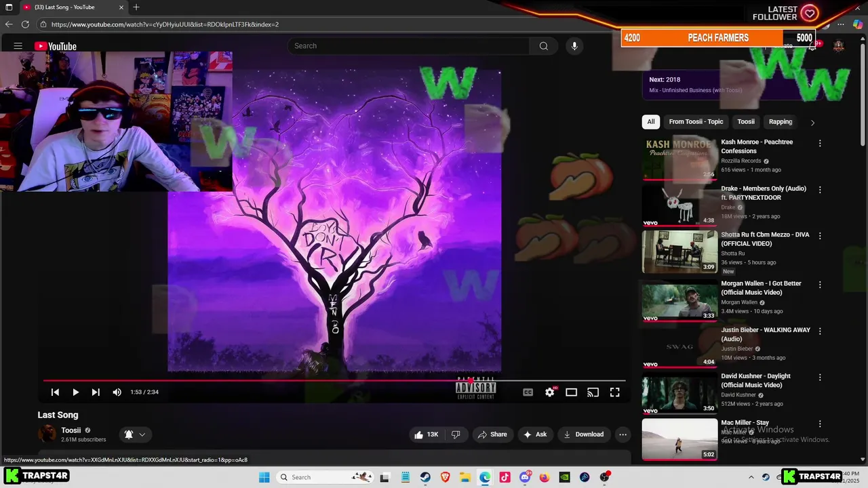868x488 pixels.
Task: Download the Last Song video
Action: (x=584, y=434)
